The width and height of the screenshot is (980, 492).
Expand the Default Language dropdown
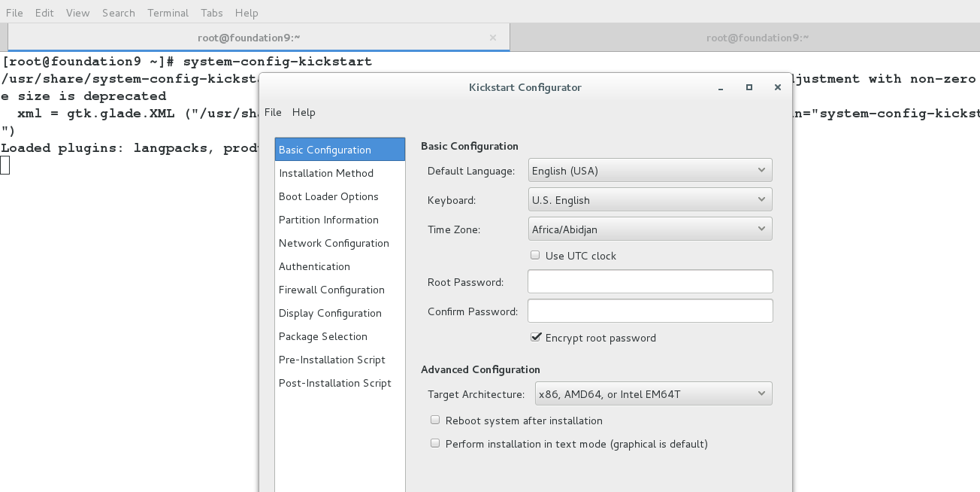click(x=650, y=170)
